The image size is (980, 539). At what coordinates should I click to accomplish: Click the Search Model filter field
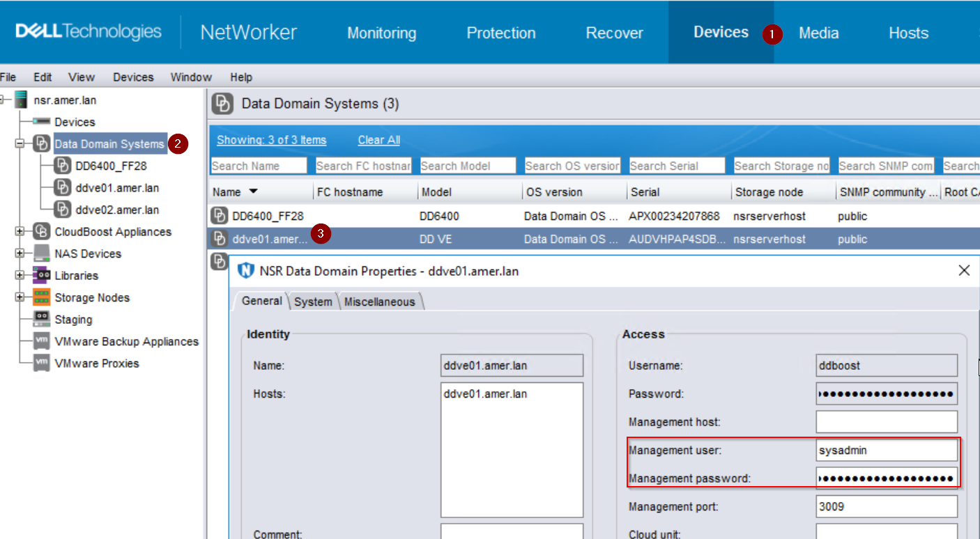468,166
